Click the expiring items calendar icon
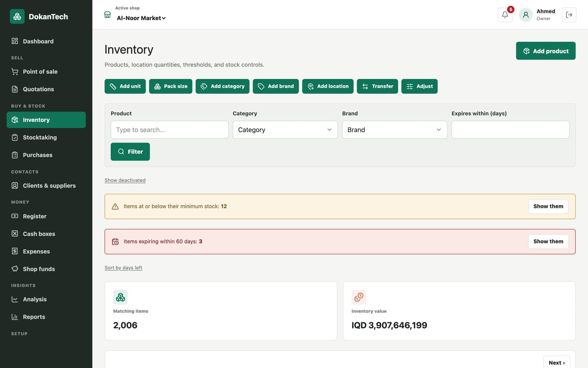Screen dimensions: 588x368 coord(115,242)
